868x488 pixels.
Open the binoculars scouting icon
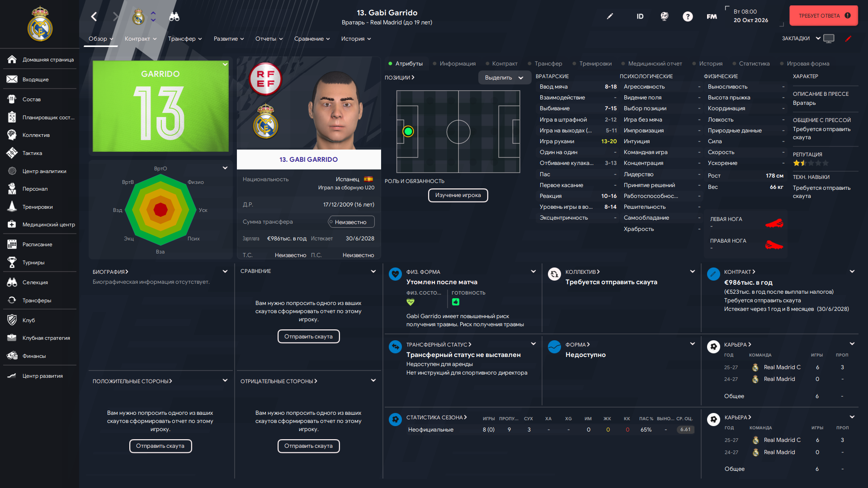[174, 17]
